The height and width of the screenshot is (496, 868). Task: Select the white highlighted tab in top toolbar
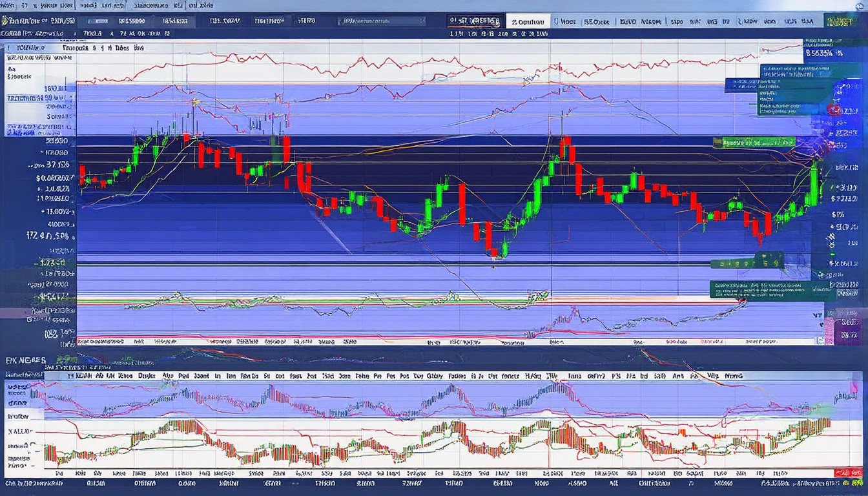pyautogui.click(x=528, y=21)
